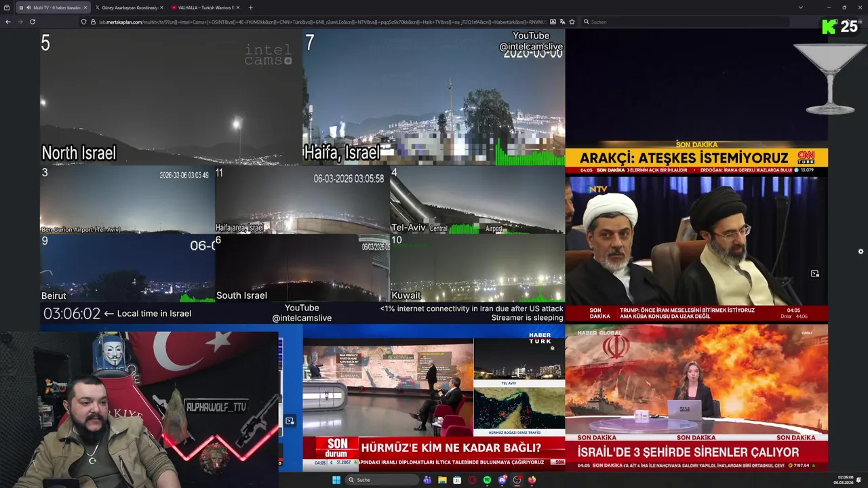This screenshot has width=868, height=488.
Task: Open the taskbar clock and date
Action: click(845, 480)
